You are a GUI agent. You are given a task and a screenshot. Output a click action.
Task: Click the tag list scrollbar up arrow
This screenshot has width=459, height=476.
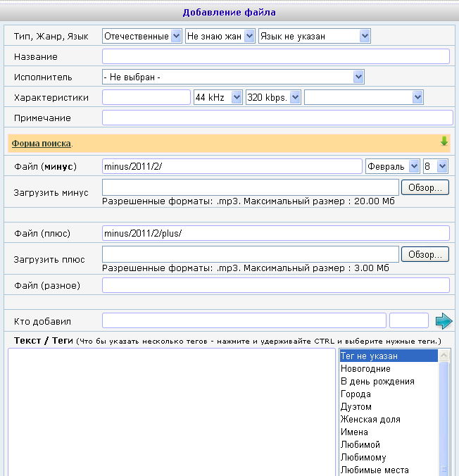444,356
